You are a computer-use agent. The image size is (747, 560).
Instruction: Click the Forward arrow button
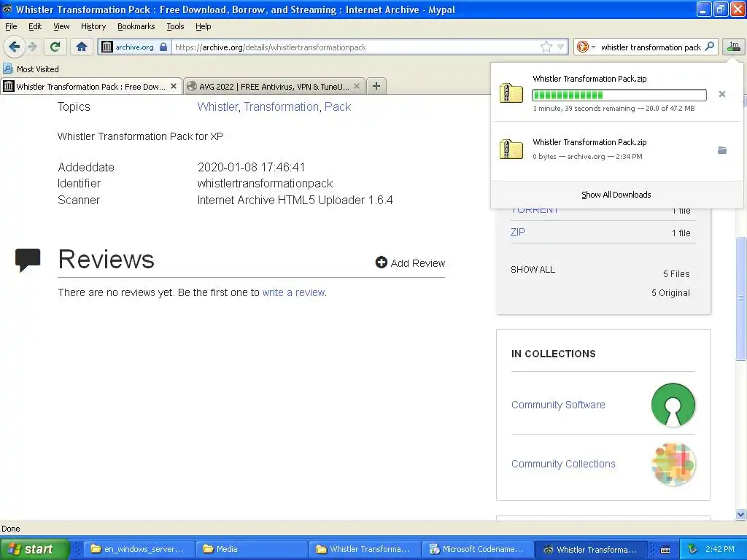pyautogui.click(x=32, y=47)
